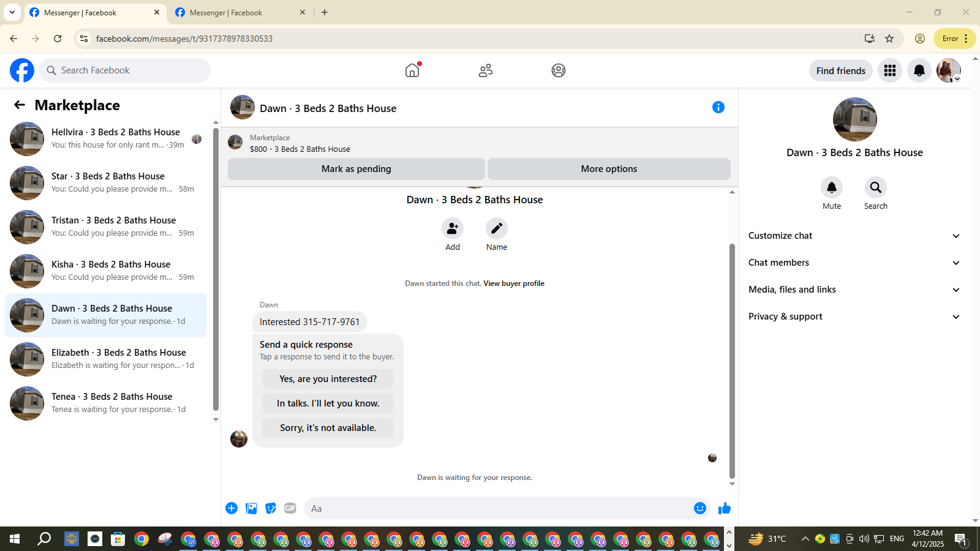Go to the Home feed icon
Screen dimensions: 980x551
pos(412,70)
